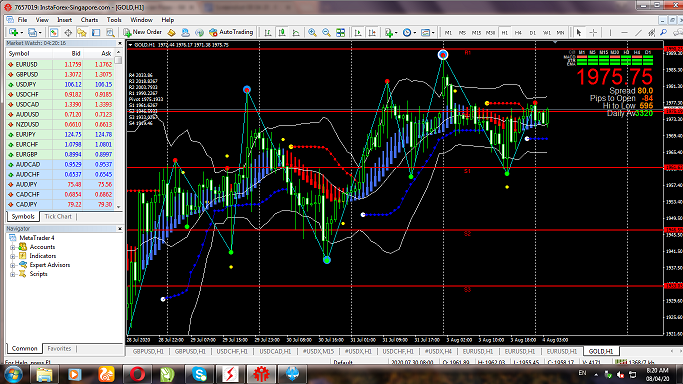The width and height of the screenshot is (683, 384).
Task: Open Opera browser from the taskbar
Action: click(137, 374)
